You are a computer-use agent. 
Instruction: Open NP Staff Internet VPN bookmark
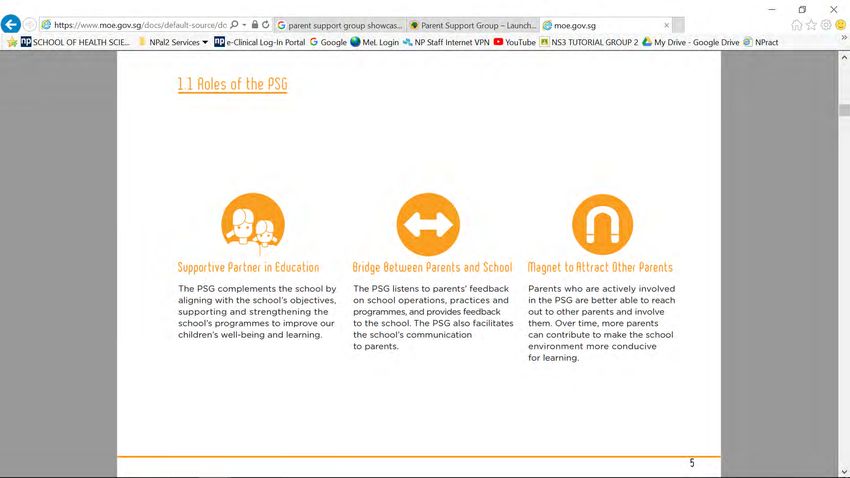446,42
